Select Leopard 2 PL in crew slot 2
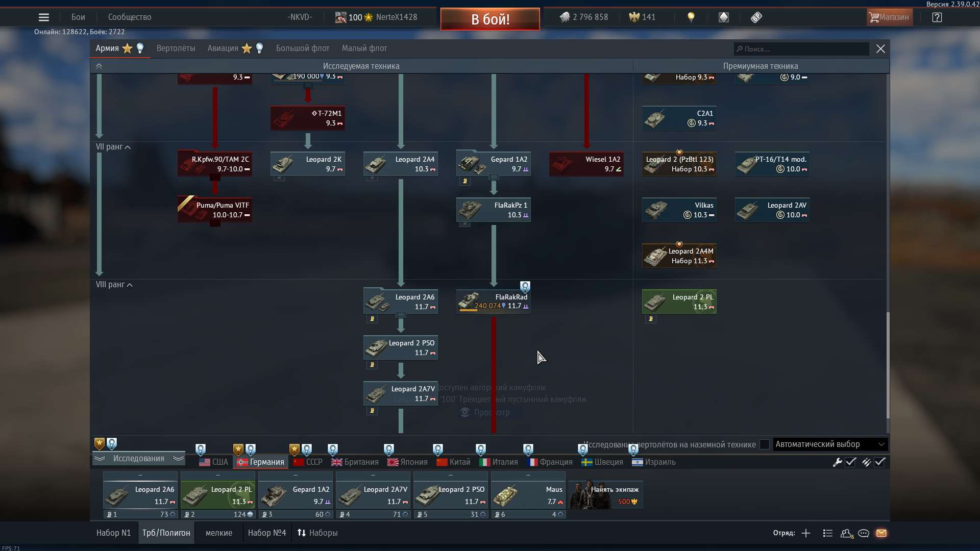The height and width of the screenshot is (551, 980). [x=218, y=495]
